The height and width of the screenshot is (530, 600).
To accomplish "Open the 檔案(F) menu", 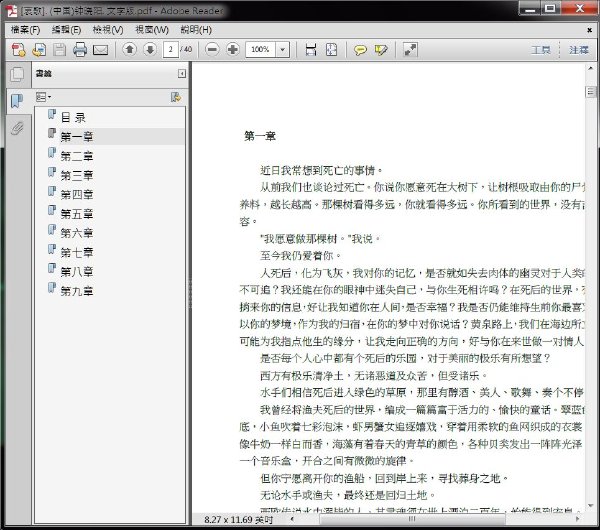I will pos(25,30).
